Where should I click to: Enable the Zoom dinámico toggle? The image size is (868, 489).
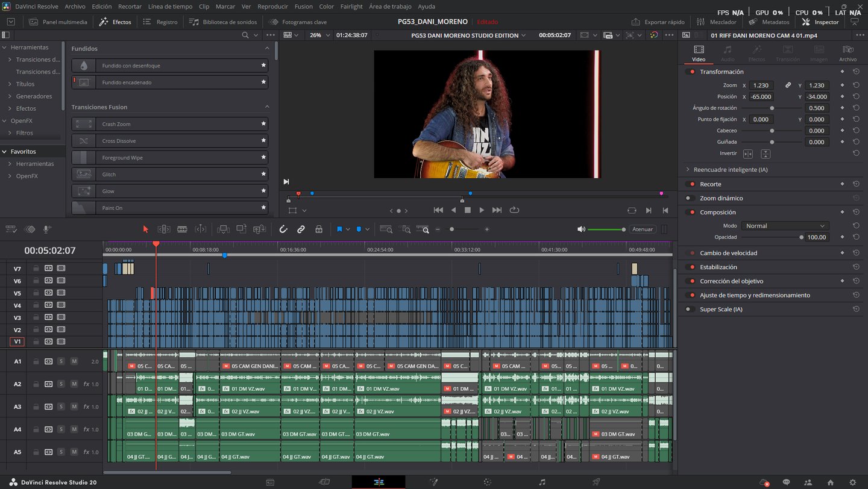pos(690,198)
